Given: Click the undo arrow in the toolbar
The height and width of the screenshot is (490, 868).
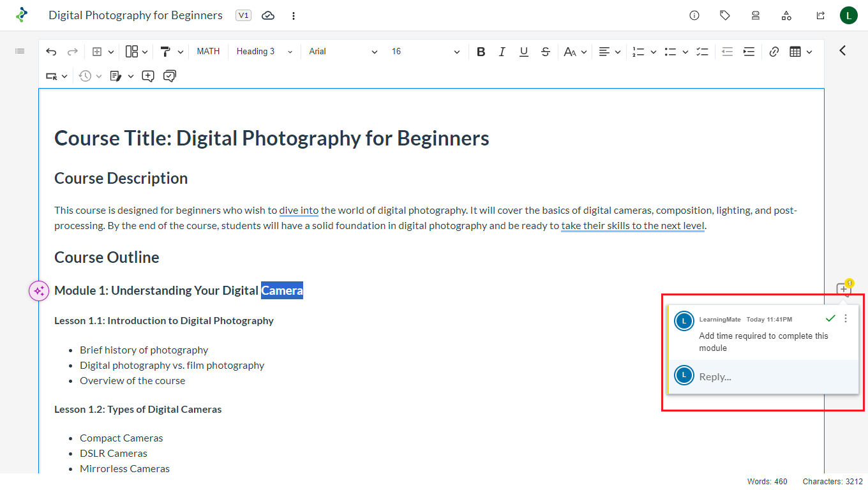Looking at the screenshot, I should 51,52.
